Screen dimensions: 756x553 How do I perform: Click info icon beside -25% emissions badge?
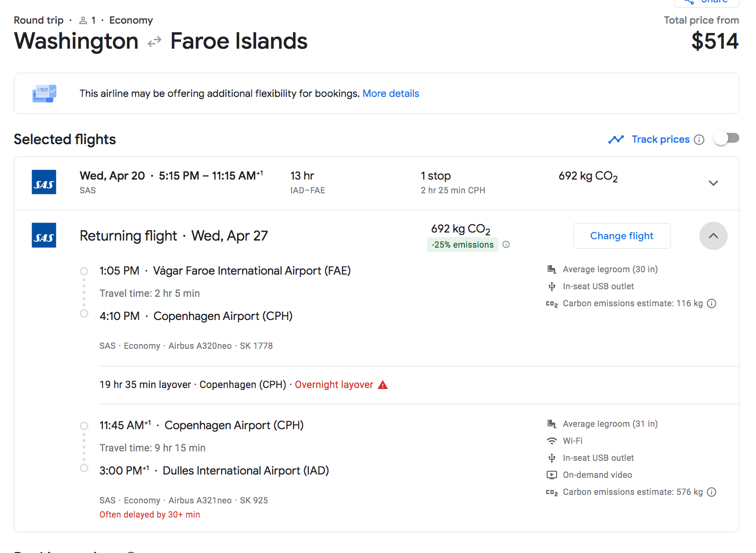point(506,244)
